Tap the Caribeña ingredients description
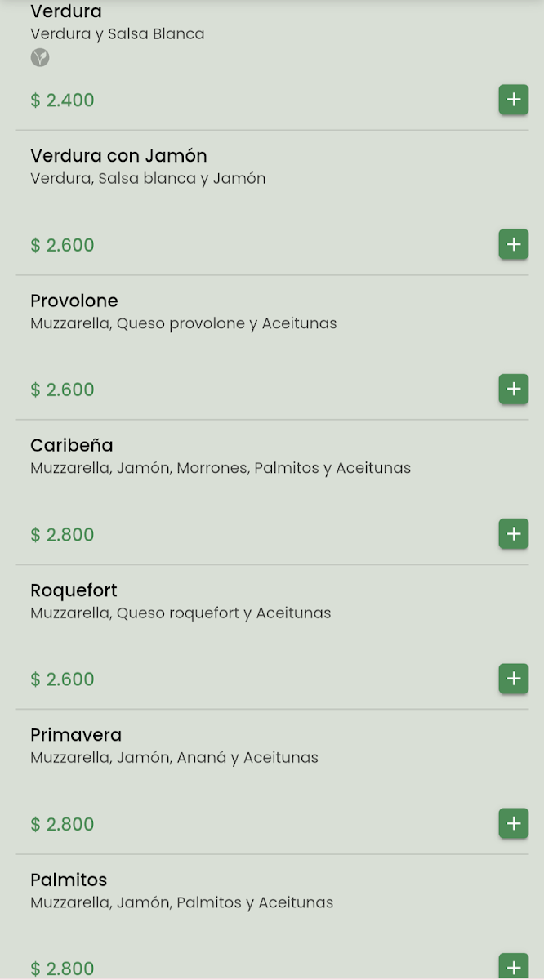 point(221,468)
